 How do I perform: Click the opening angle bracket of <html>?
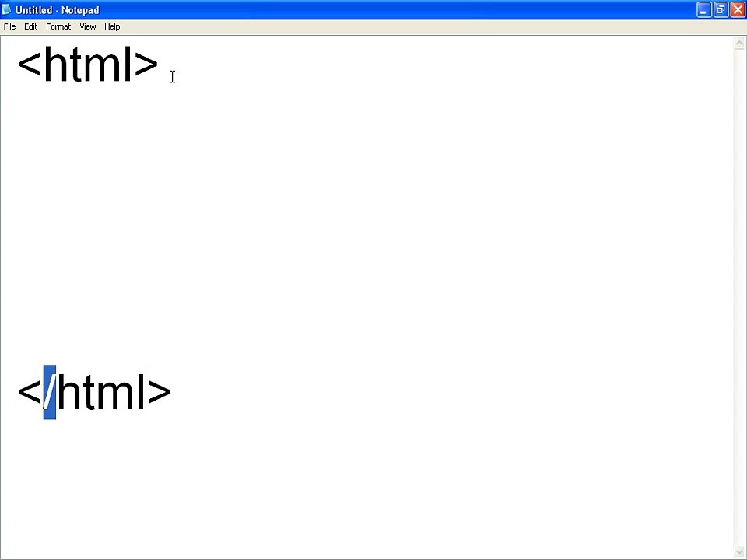click(30, 65)
